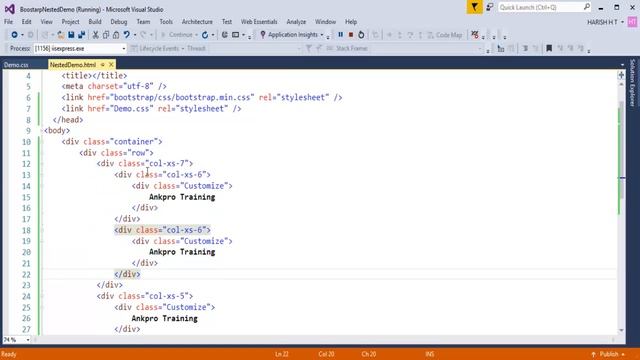
Task: Expand the Application Insights dropdown arrow
Action: click(322, 35)
